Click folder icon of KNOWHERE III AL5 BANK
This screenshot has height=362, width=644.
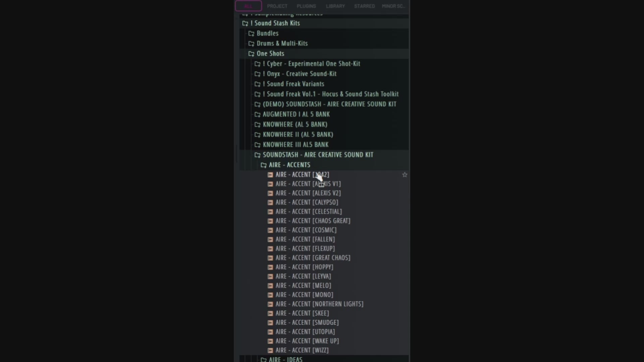257,145
